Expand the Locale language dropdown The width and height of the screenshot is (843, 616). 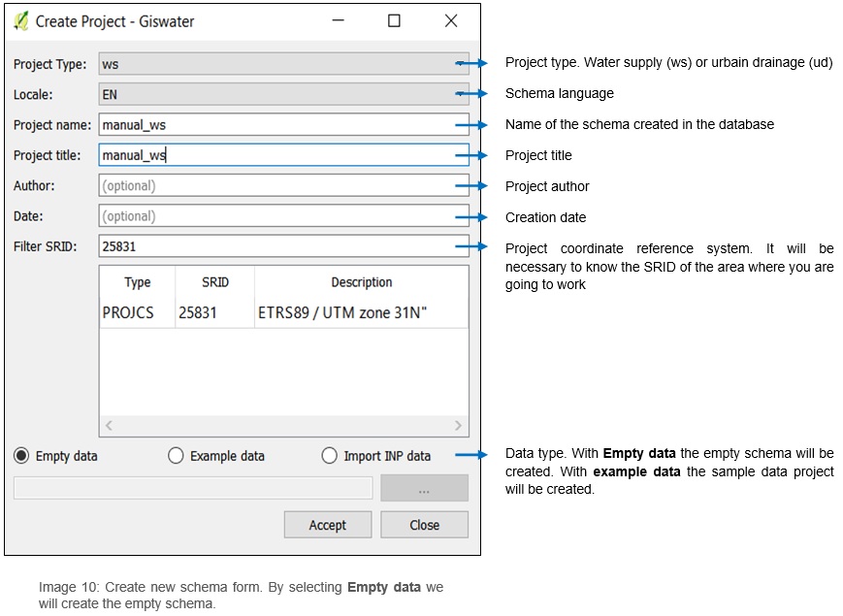click(x=283, y=95)
